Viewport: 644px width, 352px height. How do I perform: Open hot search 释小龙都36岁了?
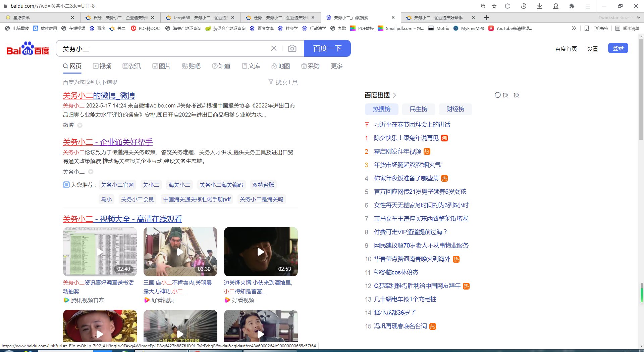pyautogui.click(x=395, y=313)
